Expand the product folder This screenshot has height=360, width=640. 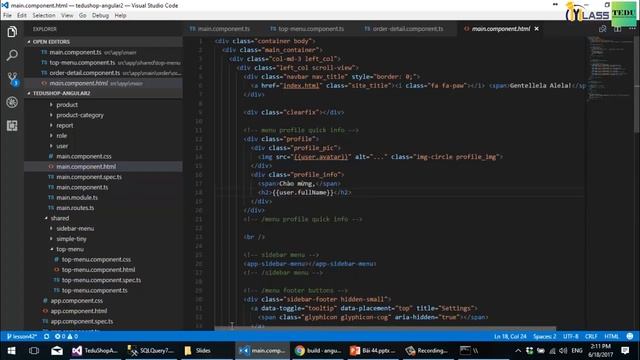tap(67, 105)
